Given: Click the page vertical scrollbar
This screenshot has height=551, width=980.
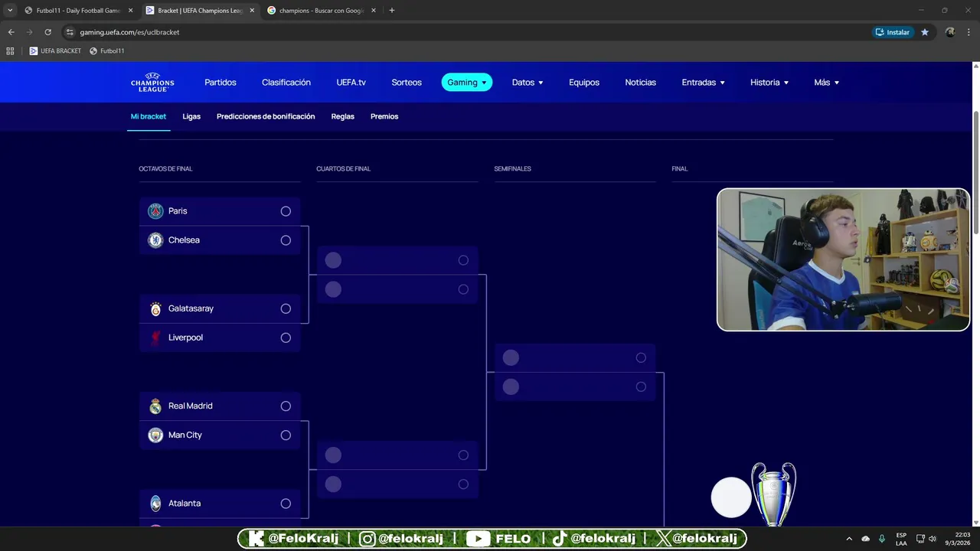Looking at the screenshot, I should (976, 172).
